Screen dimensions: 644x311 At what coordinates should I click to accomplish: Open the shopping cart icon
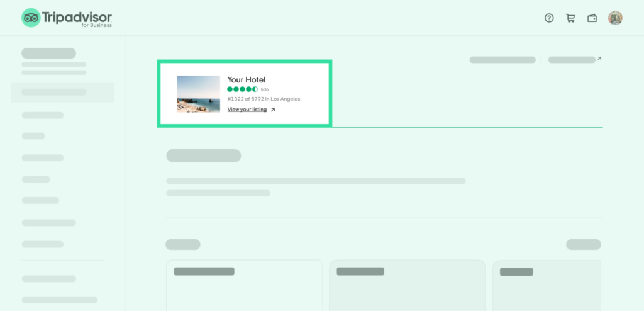570,18
